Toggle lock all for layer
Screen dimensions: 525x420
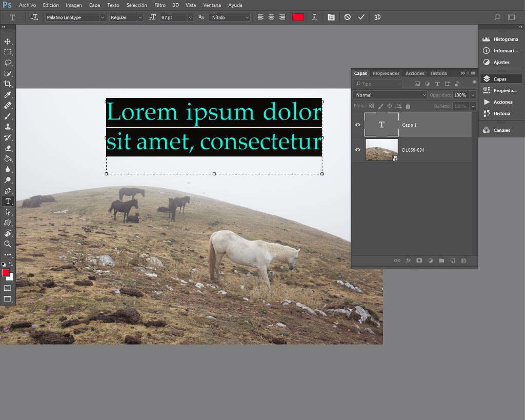(x=408, y=106)
